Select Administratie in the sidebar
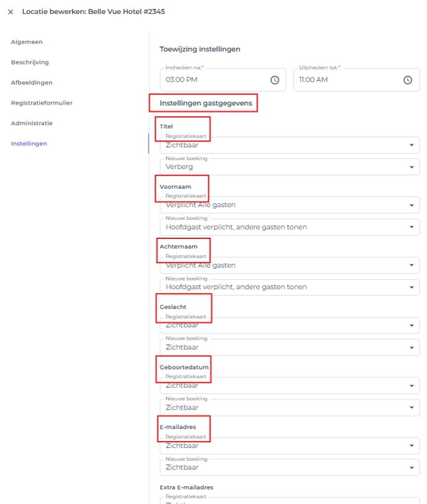 (x=31, y=123)
